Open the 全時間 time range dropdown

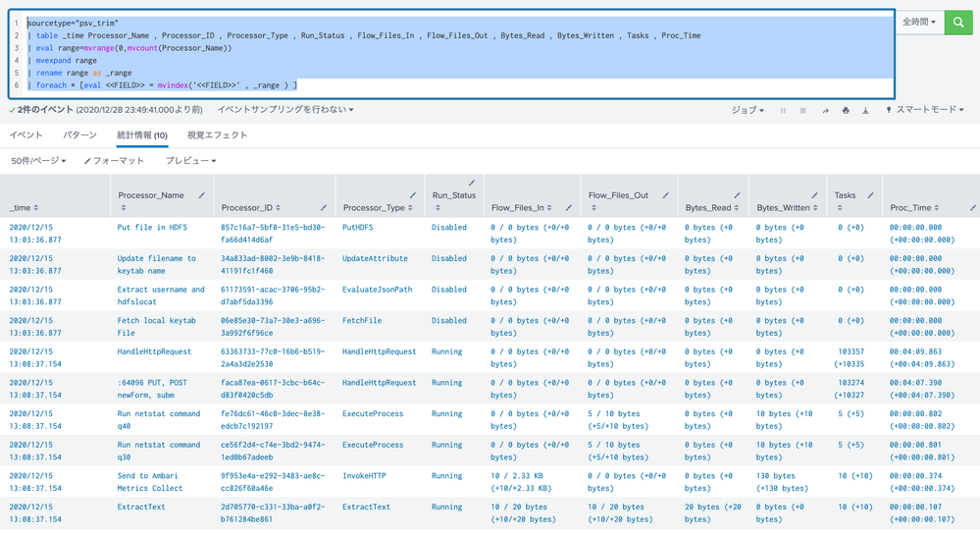(919, 22)
